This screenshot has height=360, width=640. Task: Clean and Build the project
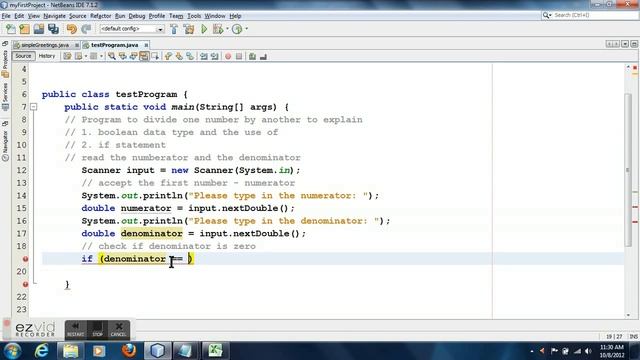click(189, 29)
